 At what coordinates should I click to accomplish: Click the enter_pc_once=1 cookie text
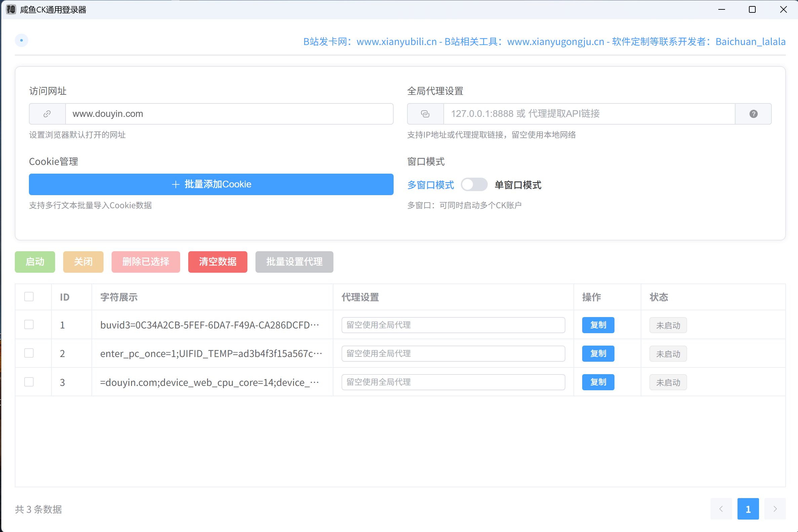[211, 354]
